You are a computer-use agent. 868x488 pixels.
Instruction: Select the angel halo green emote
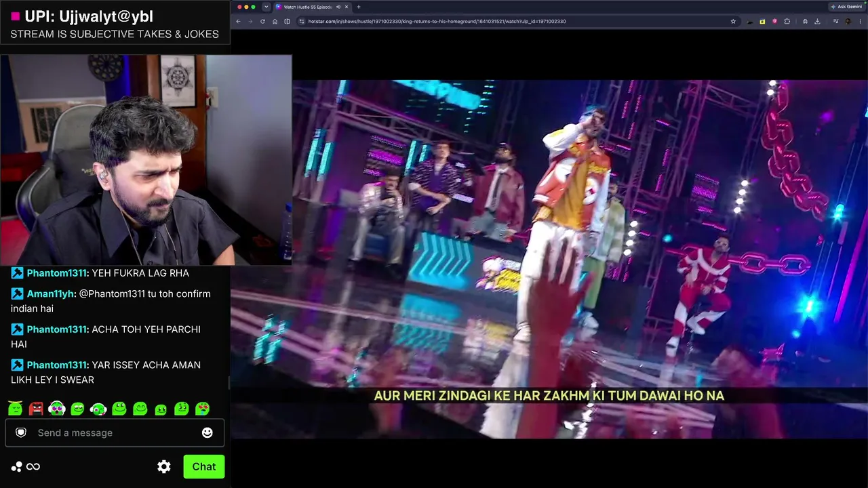[x=16, y=408]
